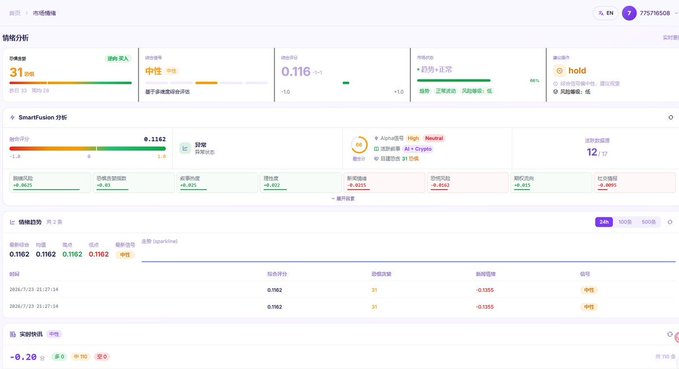Click the fusion score value 0.1162
This screenshot has width=679, height=369.
click(155, 139)
